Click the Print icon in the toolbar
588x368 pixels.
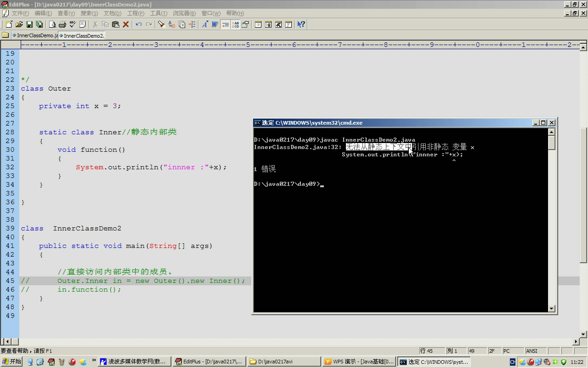coord(62,24)
